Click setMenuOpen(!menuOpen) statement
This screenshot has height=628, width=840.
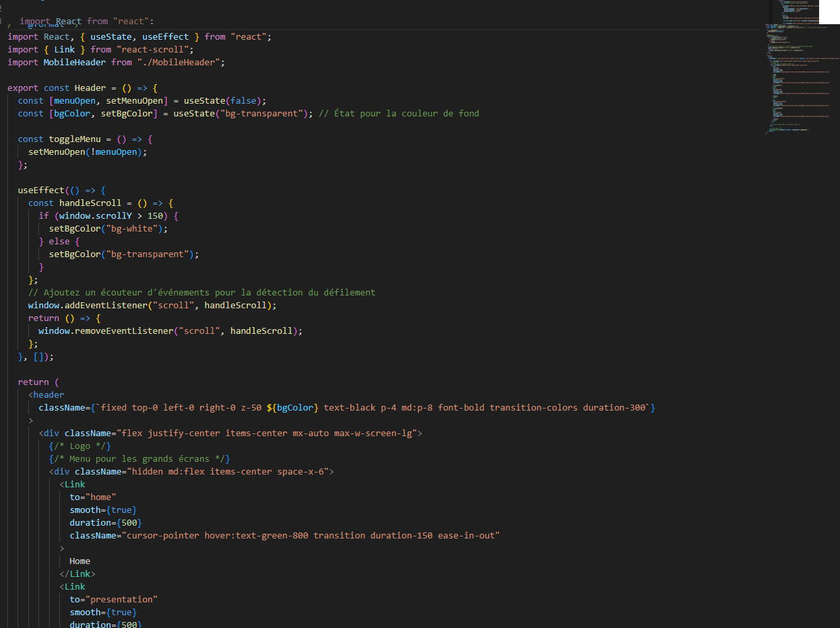pyautogui.click(x=88, y=151)
